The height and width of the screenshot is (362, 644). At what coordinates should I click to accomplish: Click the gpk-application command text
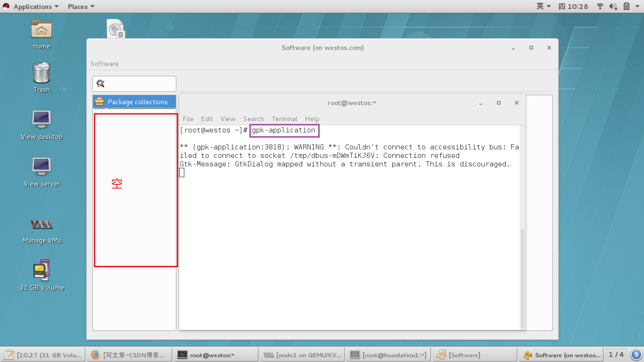click(284, 130)
